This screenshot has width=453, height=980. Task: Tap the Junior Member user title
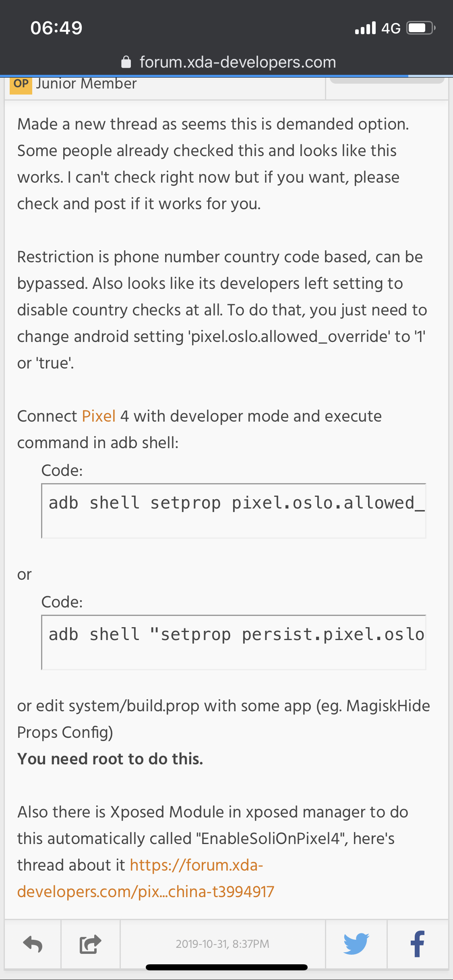coord(86,84)
